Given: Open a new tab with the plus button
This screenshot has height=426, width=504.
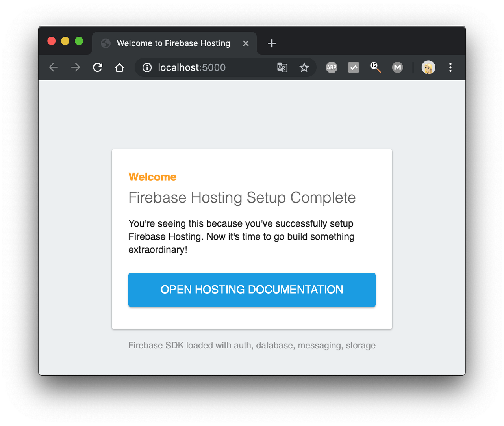Looking at the screenshot, I should point(272,43).
